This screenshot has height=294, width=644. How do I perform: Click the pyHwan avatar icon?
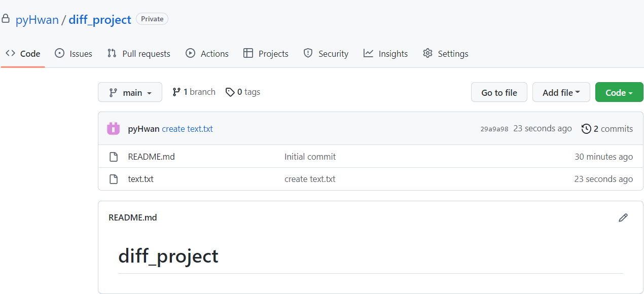[x=113, y=129]
